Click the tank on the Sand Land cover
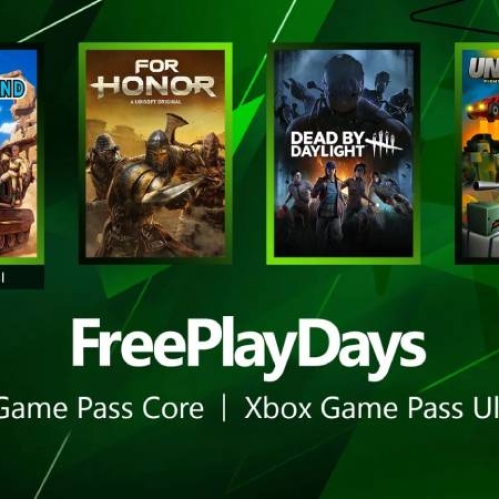Screen dimensions: 499x499 point(17,227)
